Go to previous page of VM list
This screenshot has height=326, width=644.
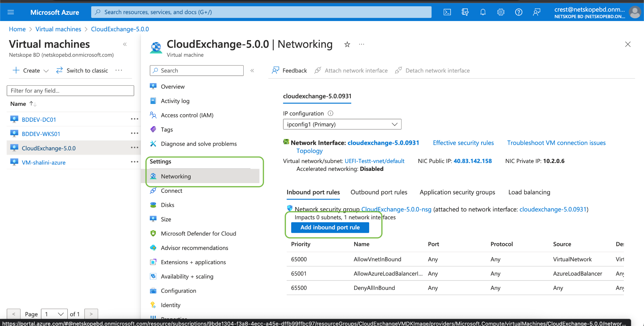(x=14, y=314)
